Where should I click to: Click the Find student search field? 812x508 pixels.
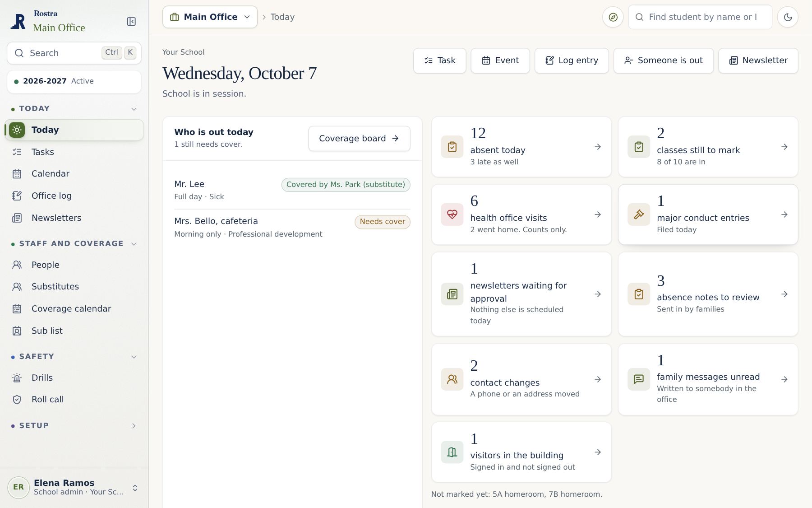tap(700, 17)
